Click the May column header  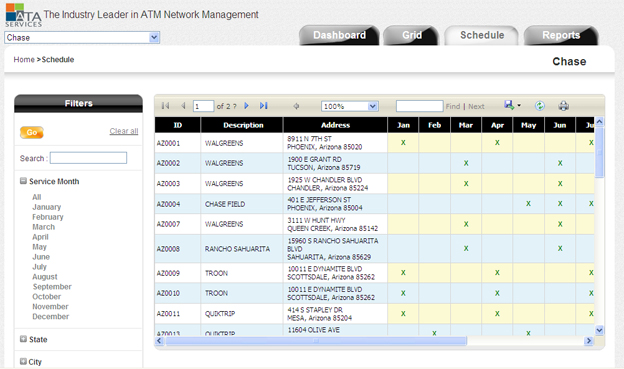point(528,125)
